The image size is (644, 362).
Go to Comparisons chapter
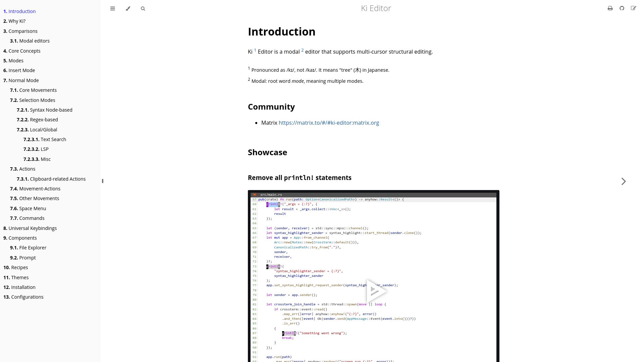20,31
